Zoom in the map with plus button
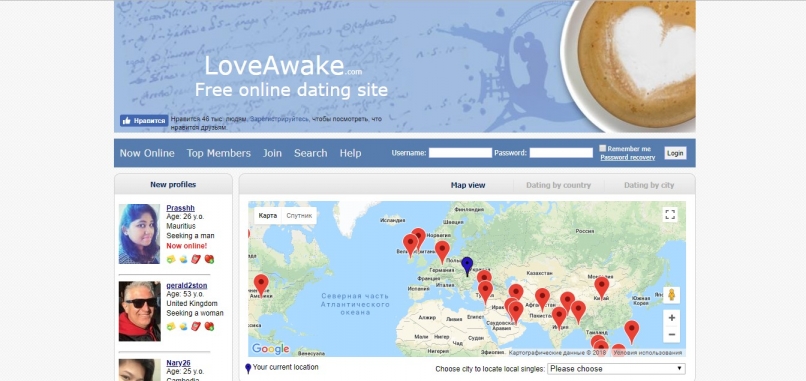This screenshot has width=806, height=381. [671, 318]
